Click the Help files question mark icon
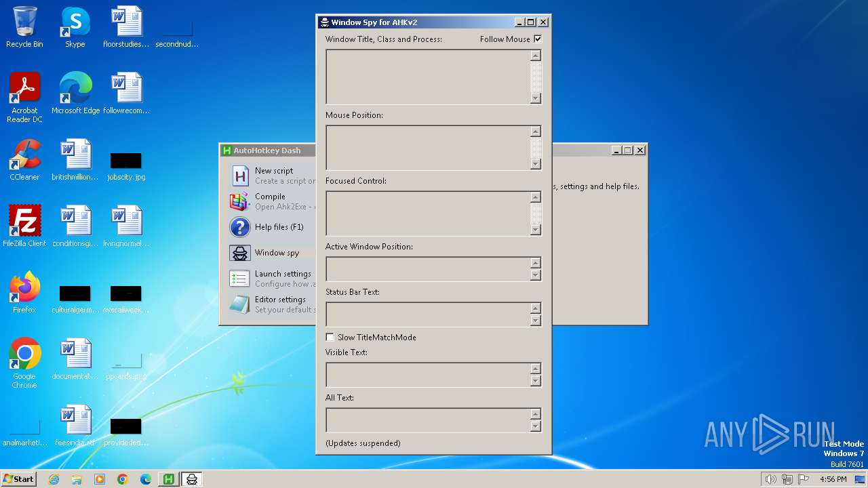The height and width of the screenshot is (488, 868). point(240,227)
